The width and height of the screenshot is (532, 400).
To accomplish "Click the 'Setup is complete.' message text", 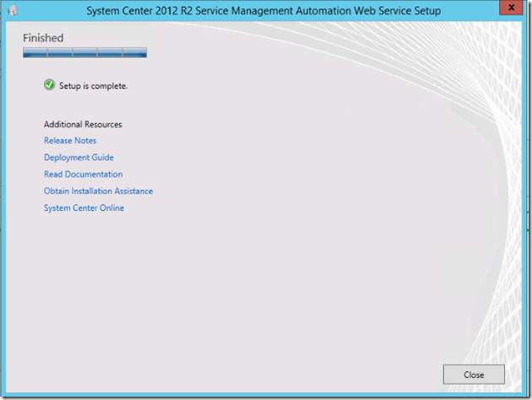I will [93, 86].
